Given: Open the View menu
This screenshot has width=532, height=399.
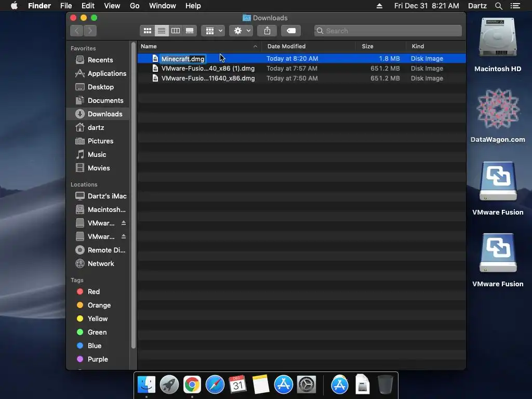Looking at the screenshot, I should pyautogui.click(x=112, y=6).
